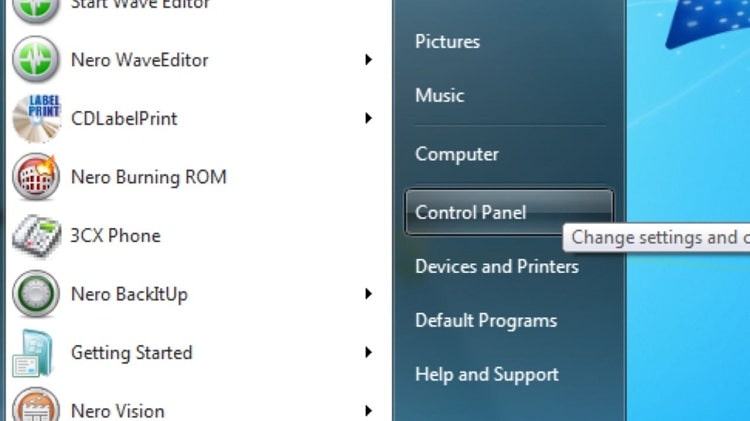Open Devices and Printers
This screenshot has width=750, height=421.
tap(497, 266)
